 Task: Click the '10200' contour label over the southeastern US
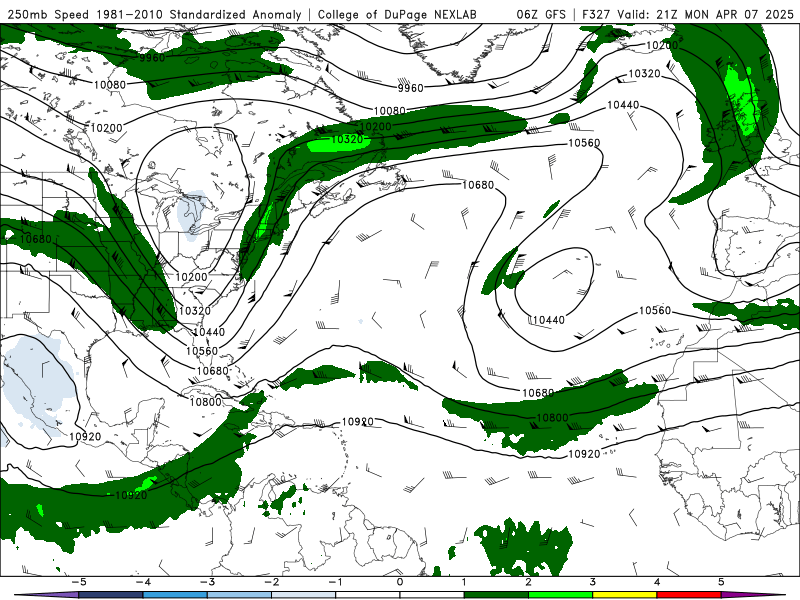pos(192,277)
